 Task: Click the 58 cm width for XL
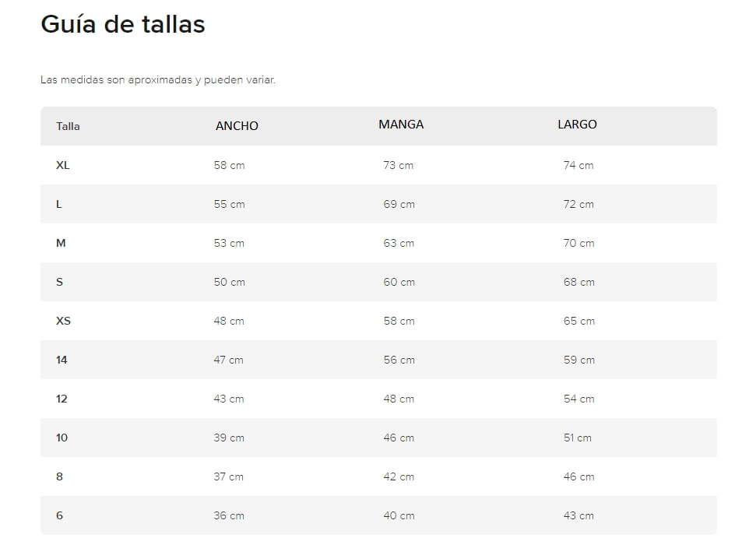point(229,165)
